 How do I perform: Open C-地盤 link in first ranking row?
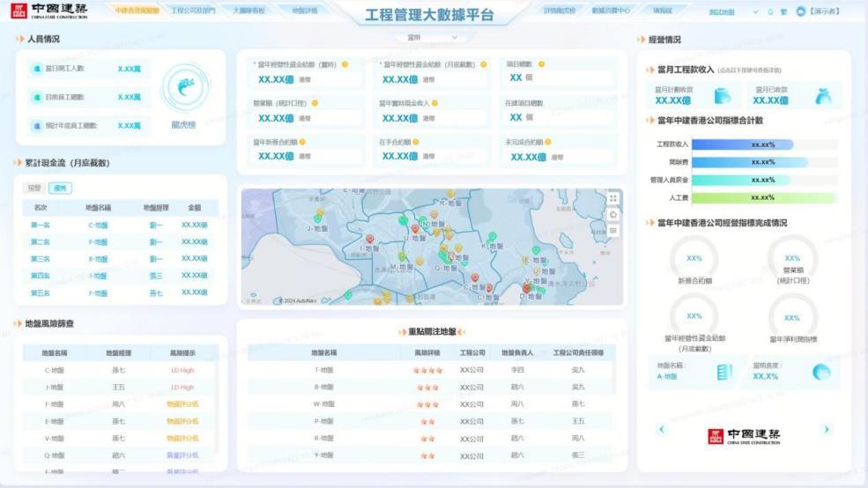click(98, 225)
